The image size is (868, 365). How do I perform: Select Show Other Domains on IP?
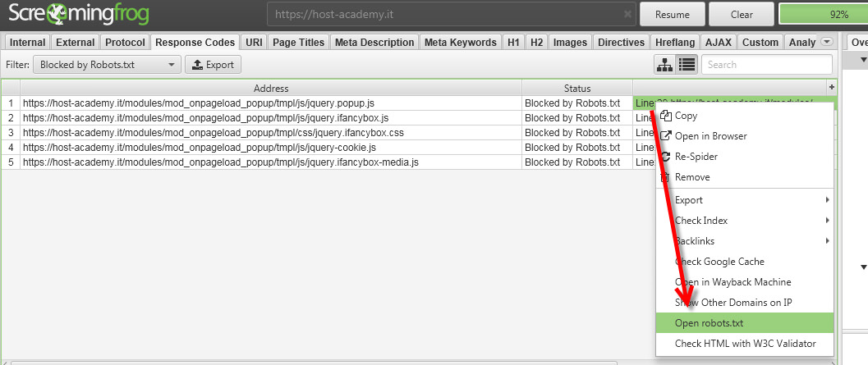click(745, 303)
